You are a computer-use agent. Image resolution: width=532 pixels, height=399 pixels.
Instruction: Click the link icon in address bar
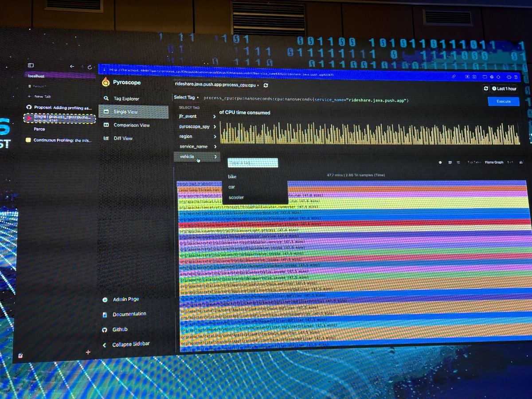(454, 77)
